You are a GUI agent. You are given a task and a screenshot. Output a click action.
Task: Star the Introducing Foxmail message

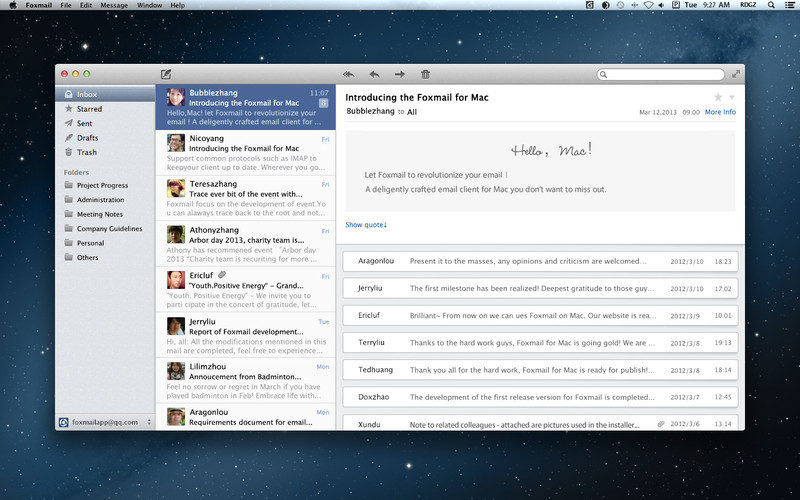718,97
